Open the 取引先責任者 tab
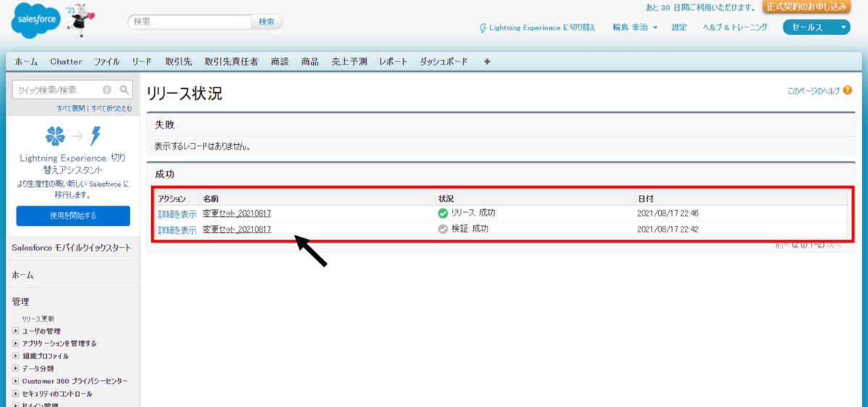 coord(231,62)
